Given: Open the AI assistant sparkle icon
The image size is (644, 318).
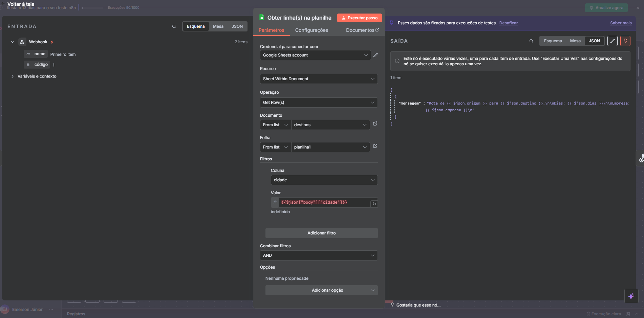Looking at the screenshot, I should (631, 296).
